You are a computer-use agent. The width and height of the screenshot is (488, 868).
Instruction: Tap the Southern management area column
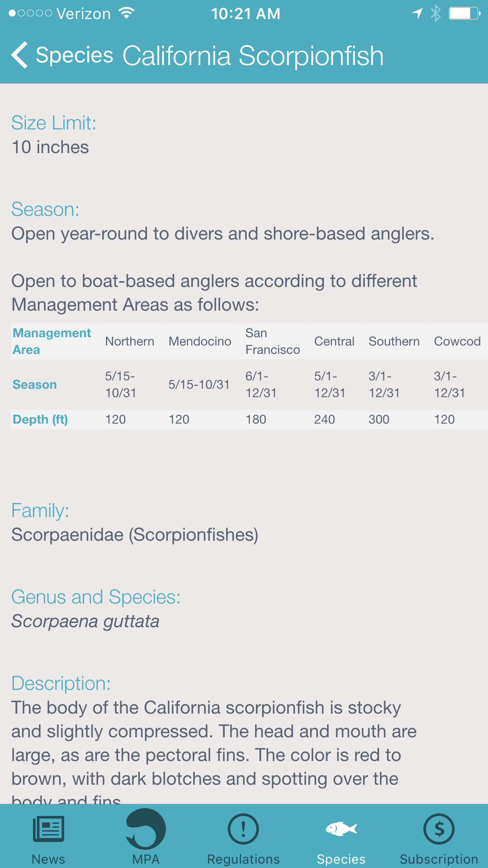click(x=394, y=341)
